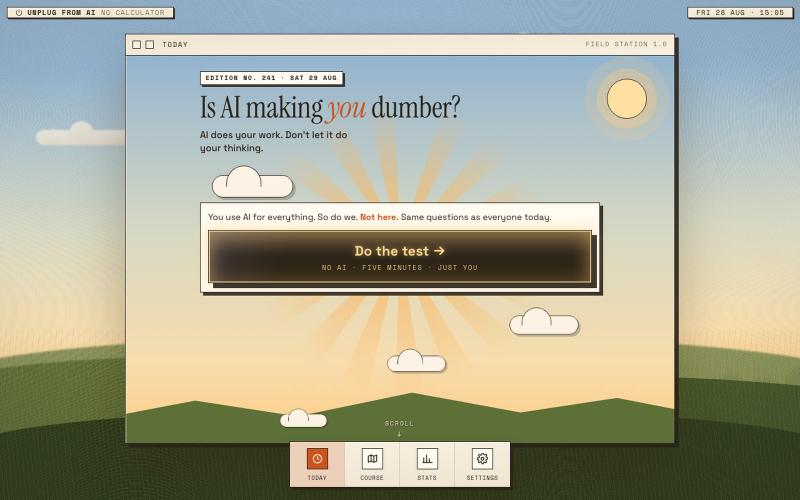
Task: Click the first square window control box
Action: click(136, 45)
